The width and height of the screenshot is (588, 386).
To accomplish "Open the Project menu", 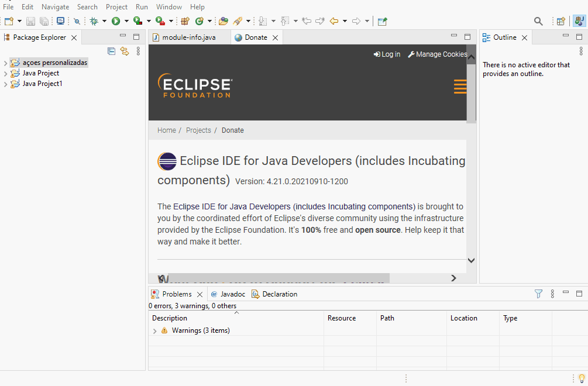I will (x=116, y=7).
